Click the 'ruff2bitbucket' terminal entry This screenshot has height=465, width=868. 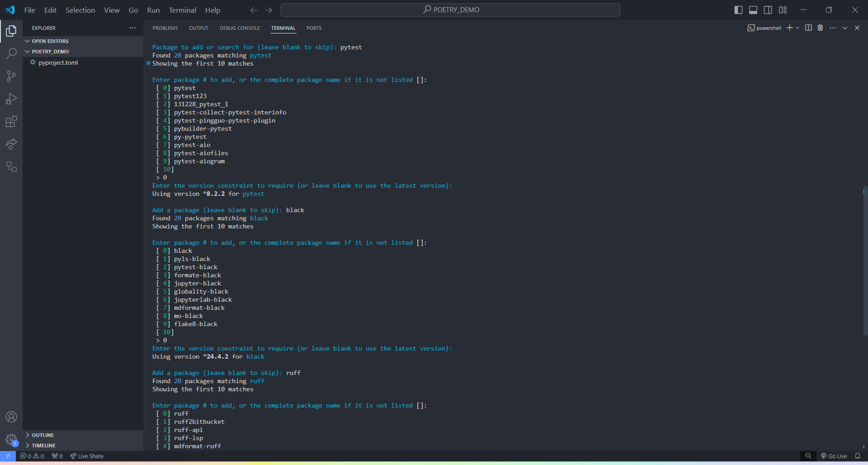(199, 422)
